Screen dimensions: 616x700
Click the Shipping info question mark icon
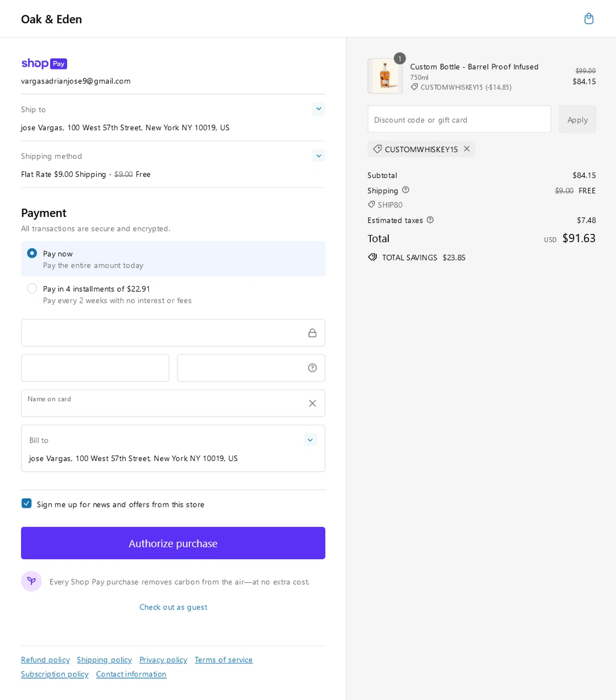tap(406, 190)
